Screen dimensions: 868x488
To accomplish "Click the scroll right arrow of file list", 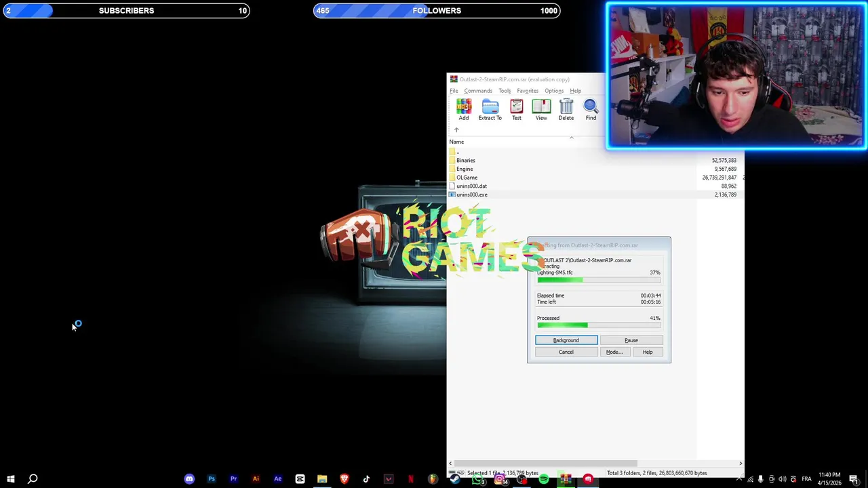I will (741, 464).
